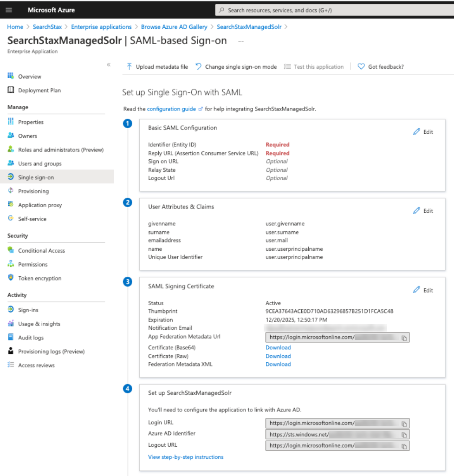
Task: Click the Deployment Plan book icon
Action: click(11, 90)
